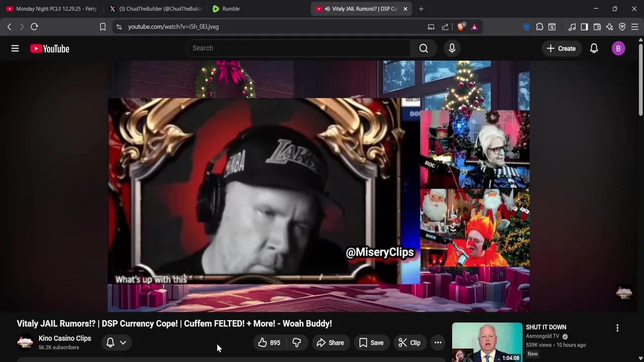
Task: Open the extensions puzzle icon
Action: (x=539, y=27)
